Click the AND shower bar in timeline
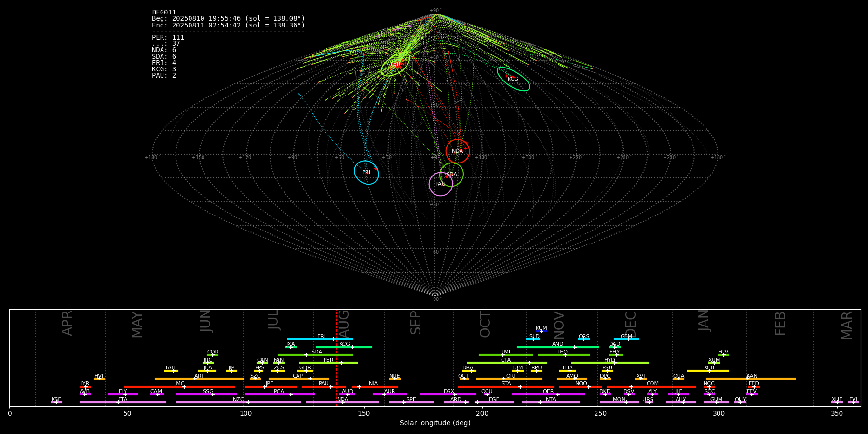868x434 pixels. click(558, 347)
